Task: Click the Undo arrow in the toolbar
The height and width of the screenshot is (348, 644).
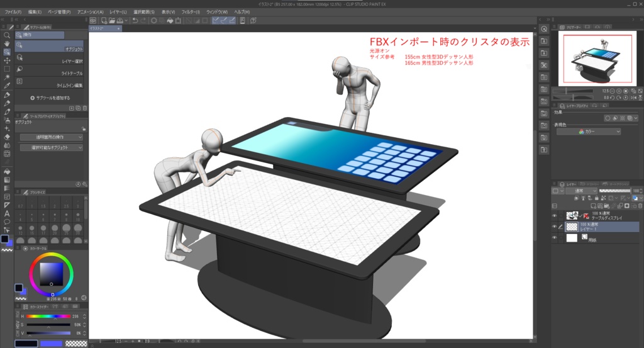Action: pos(135,21)
